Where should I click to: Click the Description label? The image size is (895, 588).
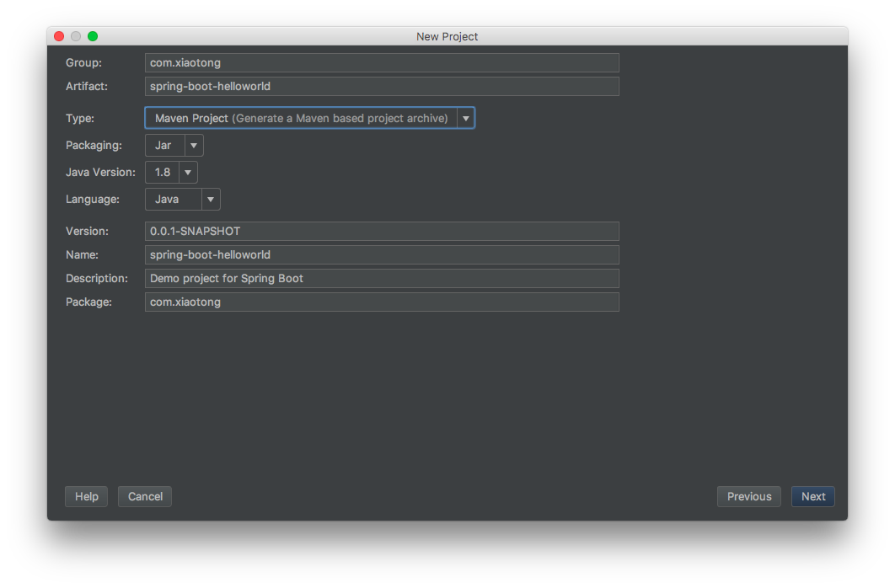[97, 278]
